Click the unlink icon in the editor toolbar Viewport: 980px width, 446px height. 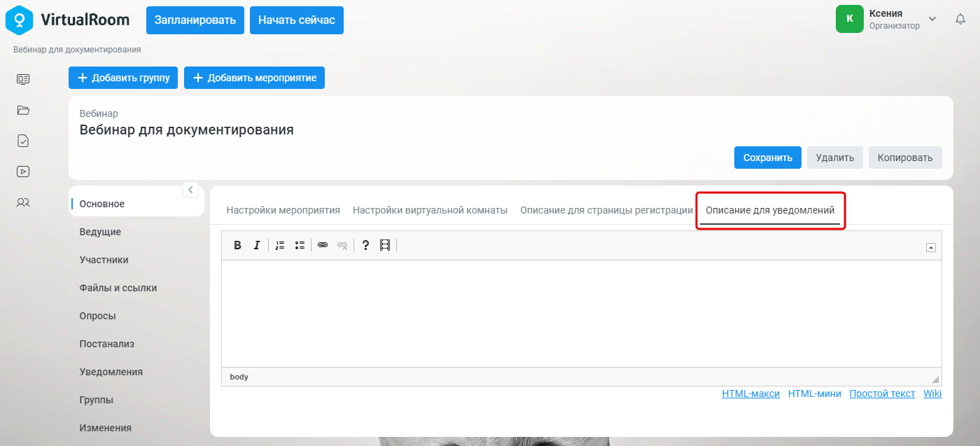pyautogui.click(x=342, y=245)
